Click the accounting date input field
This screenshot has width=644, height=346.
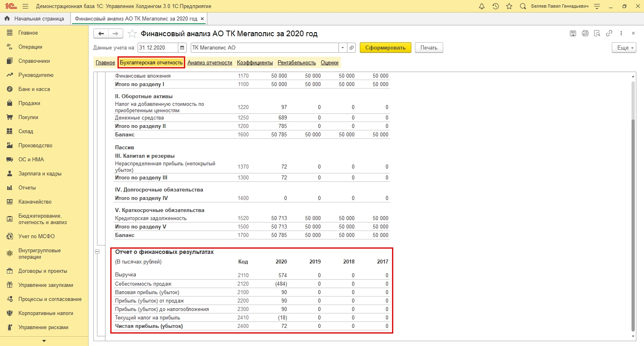click(x=157, y=47)
